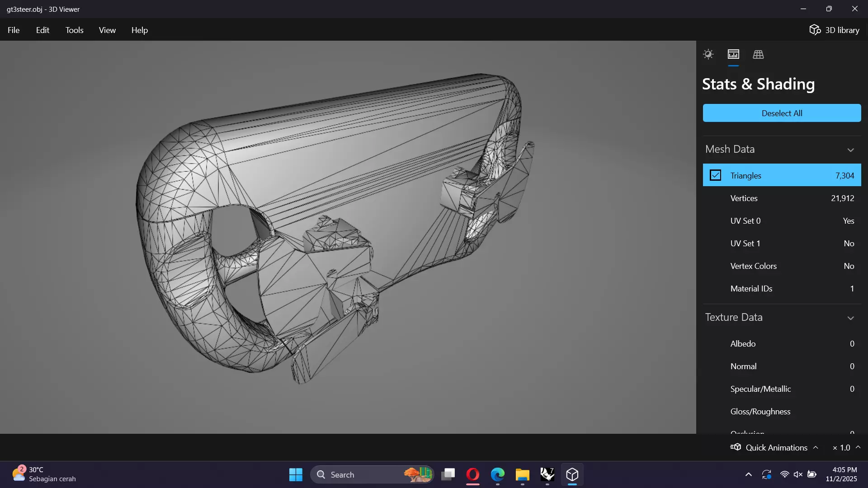Screen dimensions: 868x488
Task: Open the Grid & Views panel icon
Action: click(758, 54)
